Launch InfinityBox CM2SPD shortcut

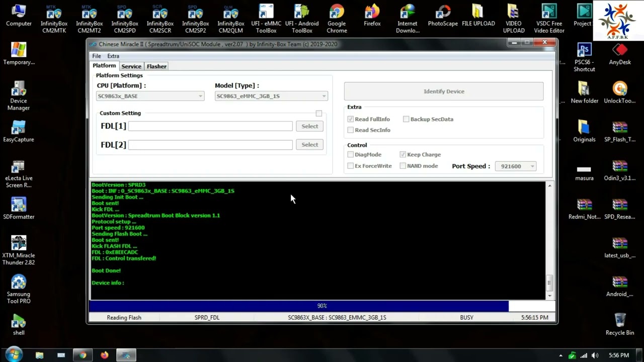[x=125, y=19]
